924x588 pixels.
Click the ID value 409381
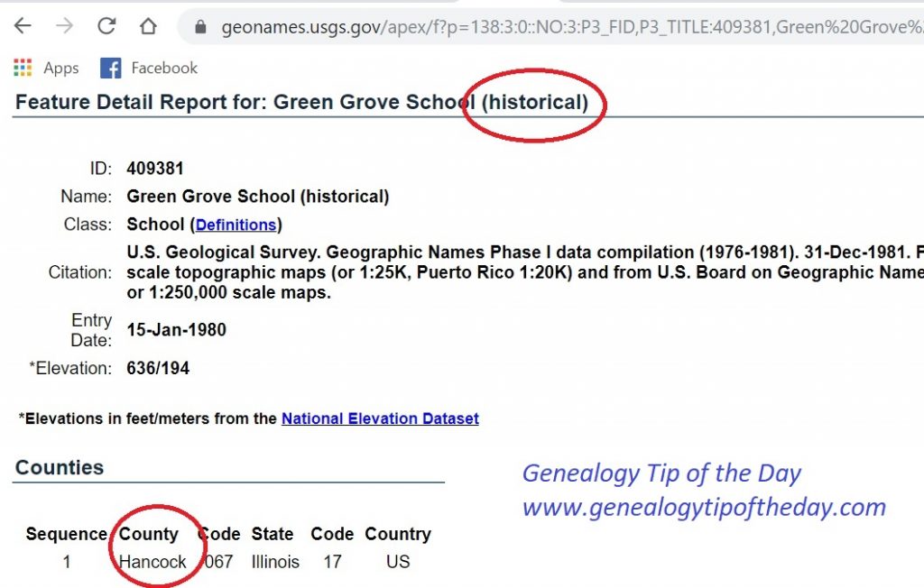tap(155, 168)
